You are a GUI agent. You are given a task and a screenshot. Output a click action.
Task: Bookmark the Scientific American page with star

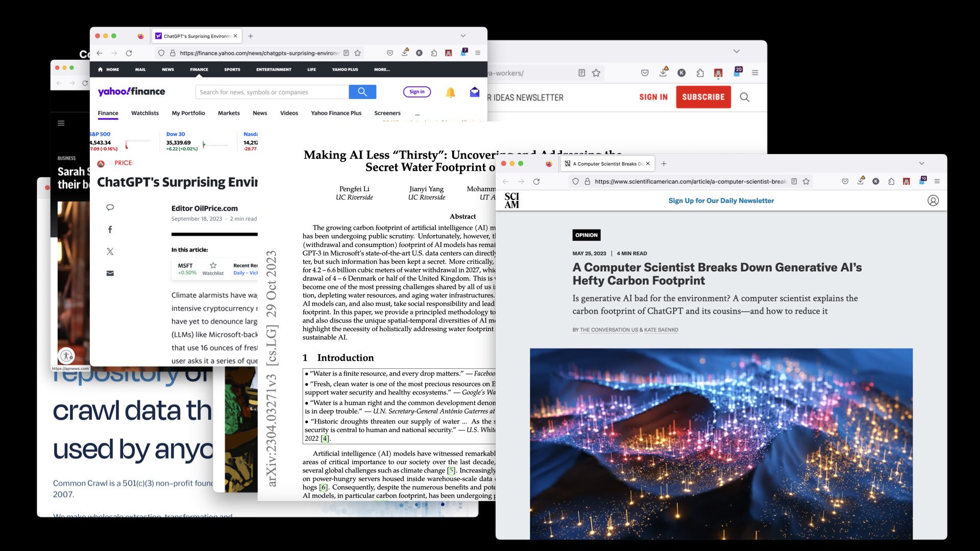[x=806, y=182]
